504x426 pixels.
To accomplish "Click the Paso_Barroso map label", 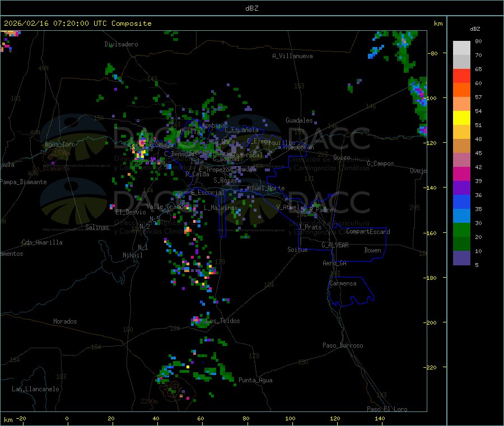I will click(x=343, y=345).
